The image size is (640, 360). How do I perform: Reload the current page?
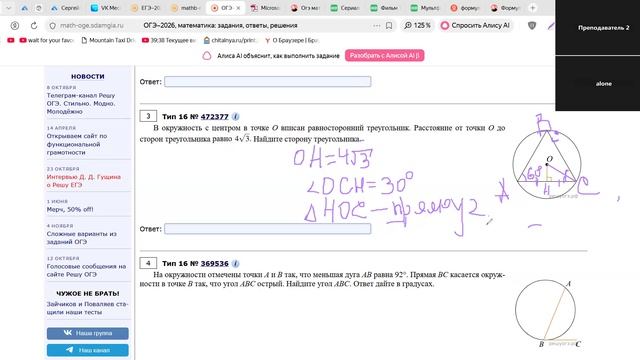(x=34, y=25)
